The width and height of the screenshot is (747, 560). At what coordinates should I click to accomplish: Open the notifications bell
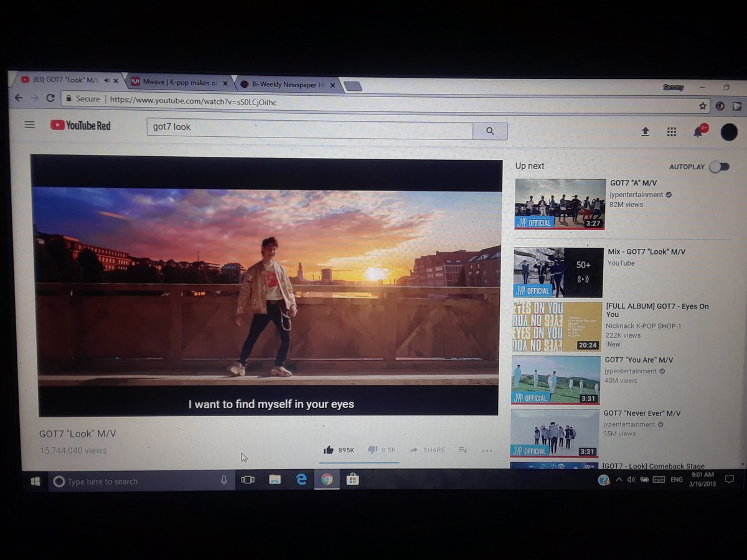pos(699,131)
